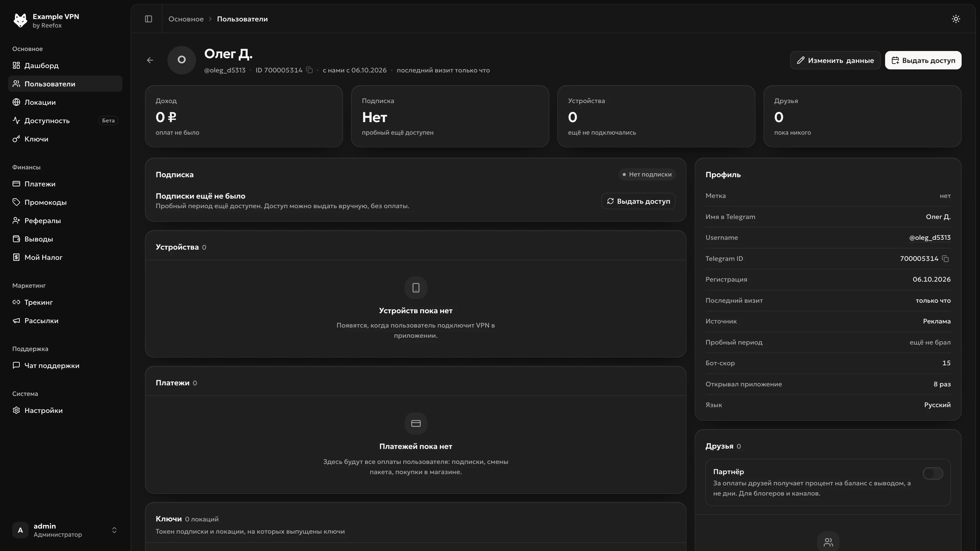Click the device icon in the empty Устройства card
The width and height of the screenshot is (980, 551).
point(415,288)
